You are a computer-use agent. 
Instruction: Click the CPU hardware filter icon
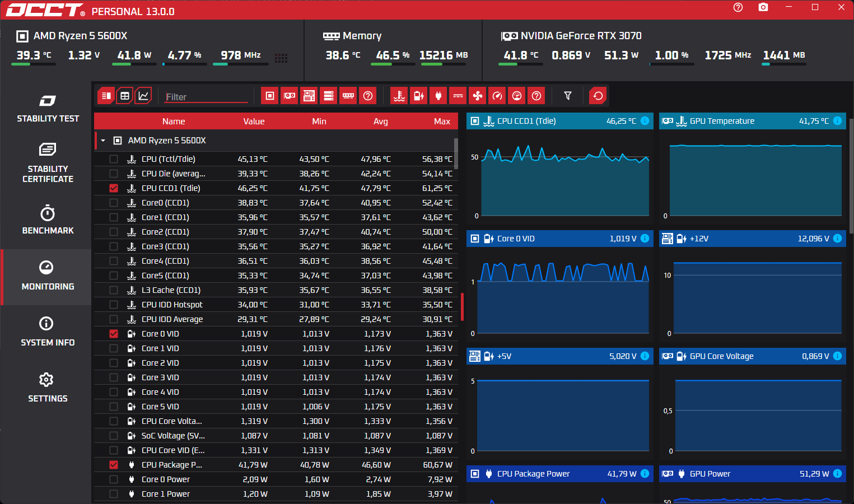270,96
